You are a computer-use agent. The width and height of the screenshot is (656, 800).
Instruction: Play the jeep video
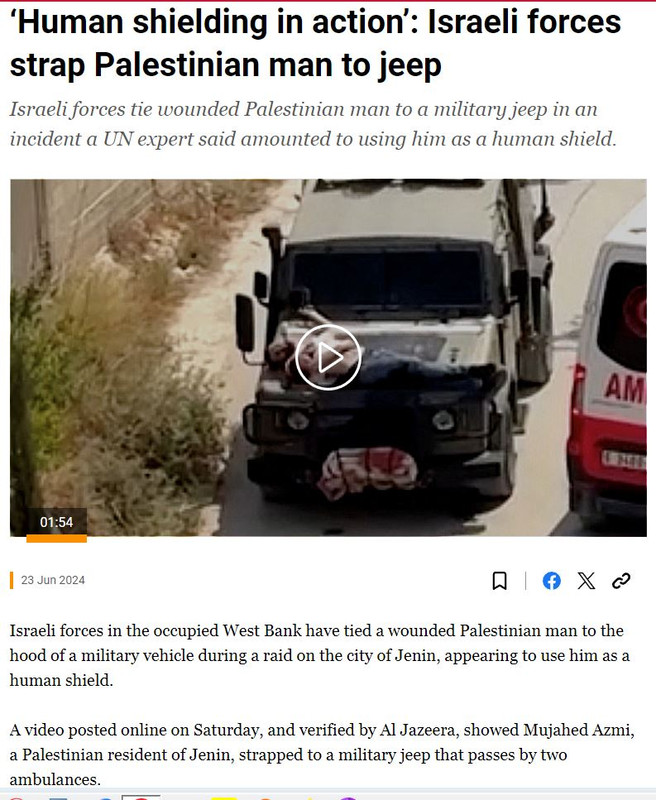pyautogui.click(x=328, y=357)
